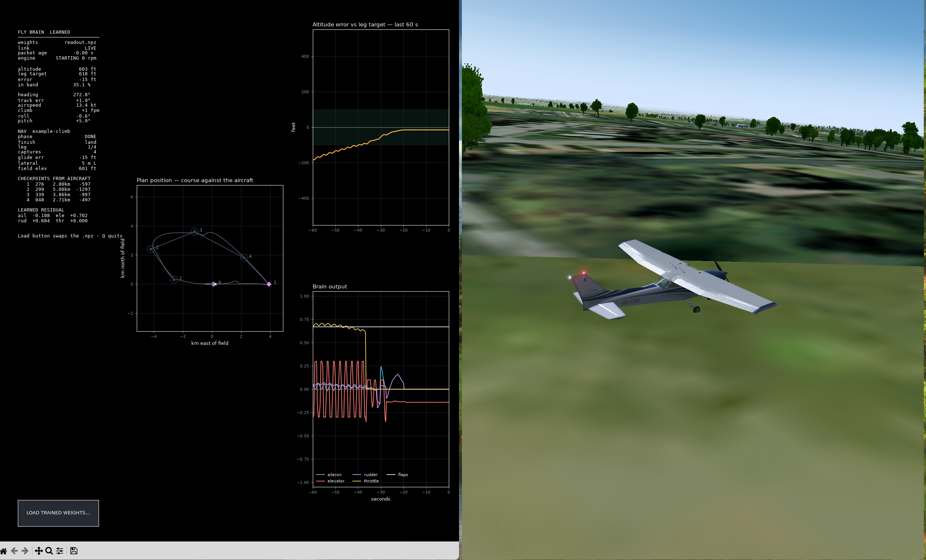This screenshot has width=926, height=560.
Task: Select waypoint 3 marker on plan plot
Action: tap(194, 232)
